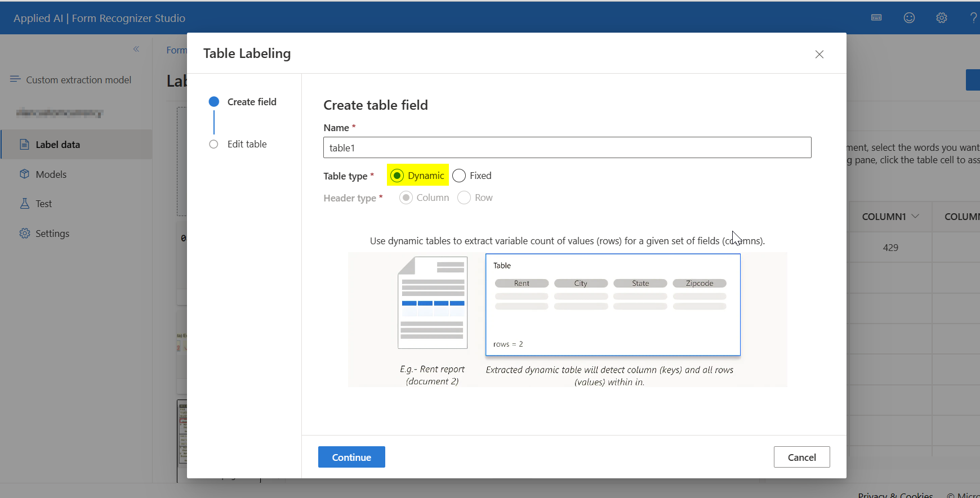Viewport: 980px width, 498px height.
Task: Choose the Row header type
Action: point(464,198)
